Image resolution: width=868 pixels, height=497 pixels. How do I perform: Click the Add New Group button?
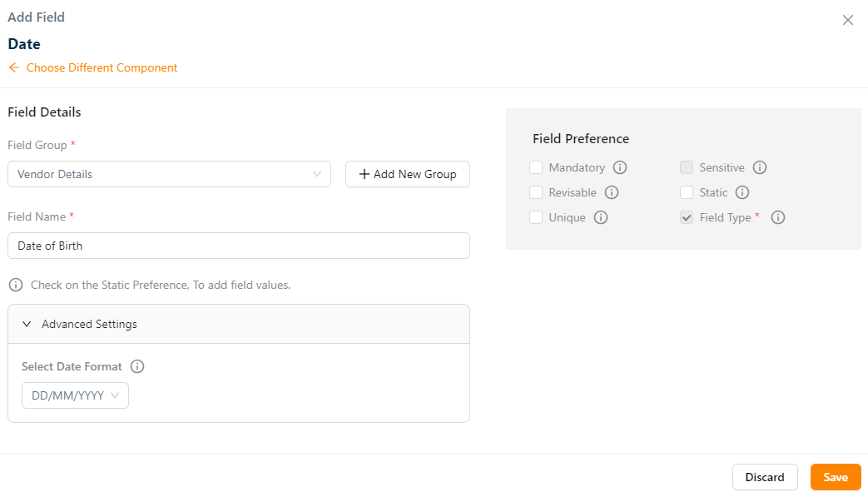click(x=407, y=174)
